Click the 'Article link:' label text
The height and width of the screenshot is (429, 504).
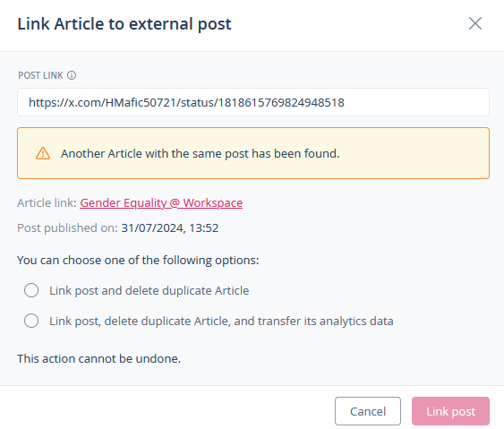coord(47,203)
